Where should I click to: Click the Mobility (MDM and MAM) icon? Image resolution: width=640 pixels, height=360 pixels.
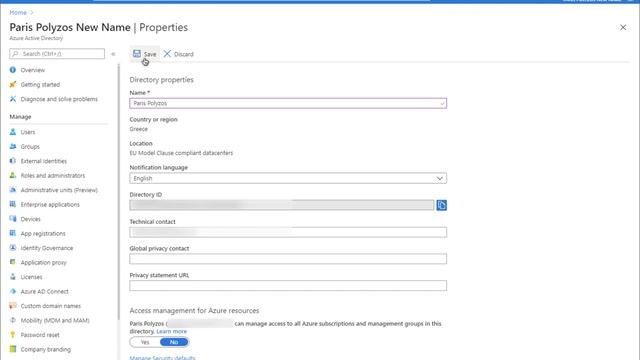click(13, 320)
